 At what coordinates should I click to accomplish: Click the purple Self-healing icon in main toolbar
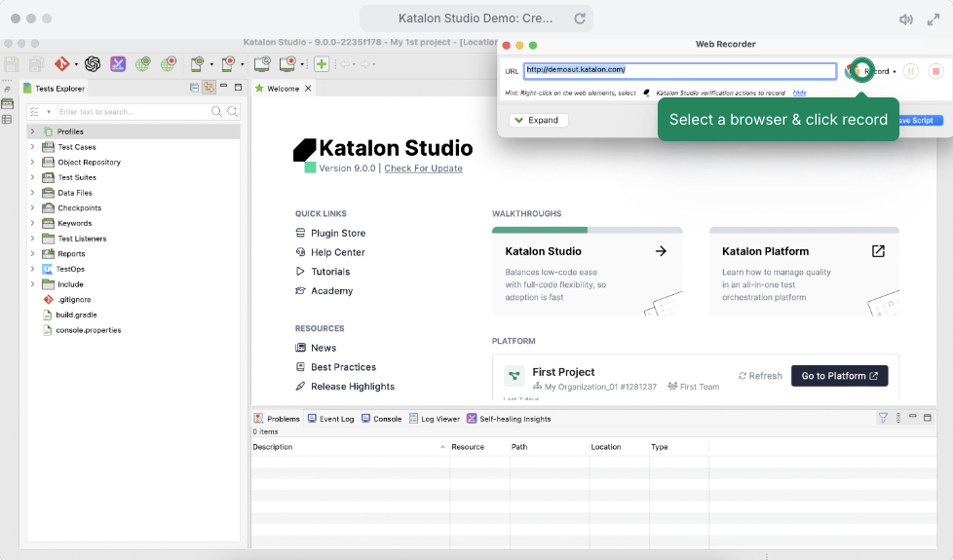[x=118, y=63]
